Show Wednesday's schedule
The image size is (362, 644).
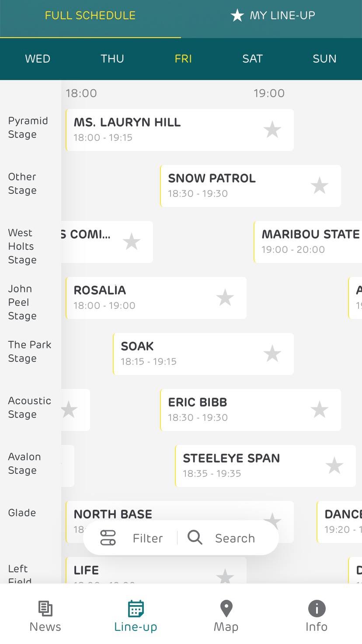(x=38, y=59)
